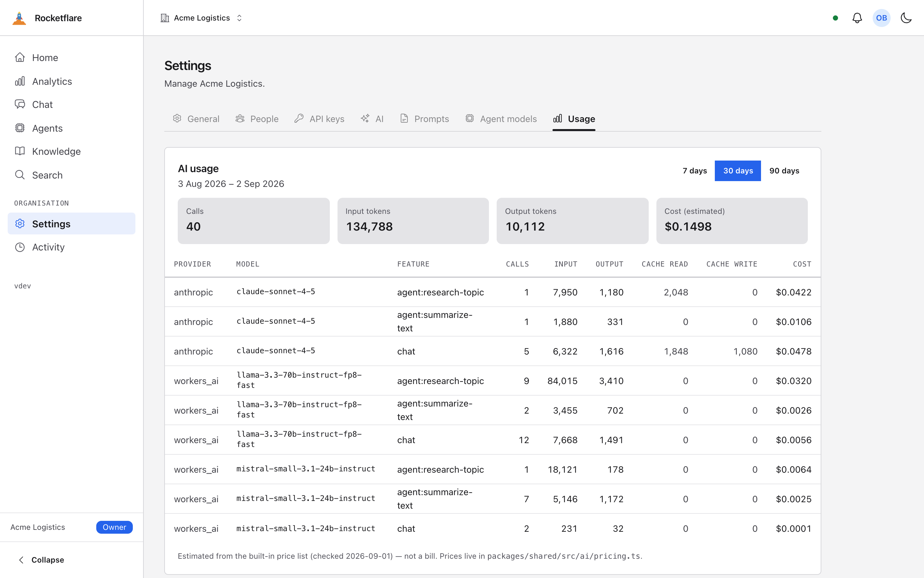Click the $0.0106 cost cell

793,322
